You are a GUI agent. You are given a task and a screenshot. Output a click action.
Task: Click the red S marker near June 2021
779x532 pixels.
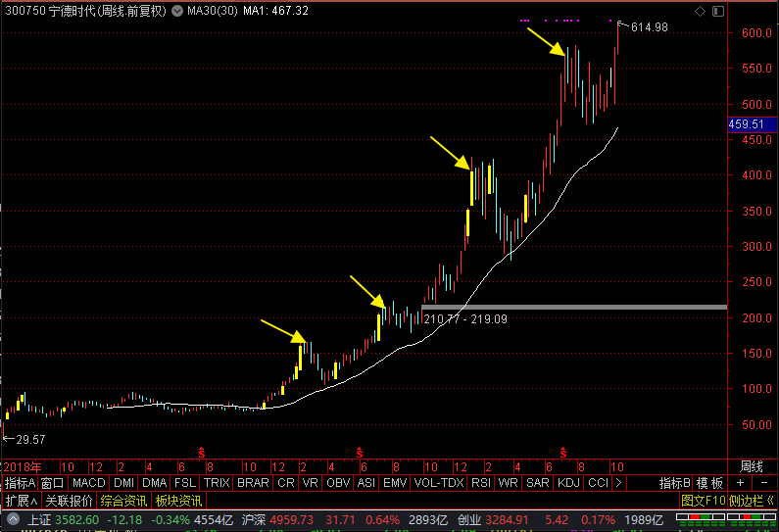click(562, 453)
